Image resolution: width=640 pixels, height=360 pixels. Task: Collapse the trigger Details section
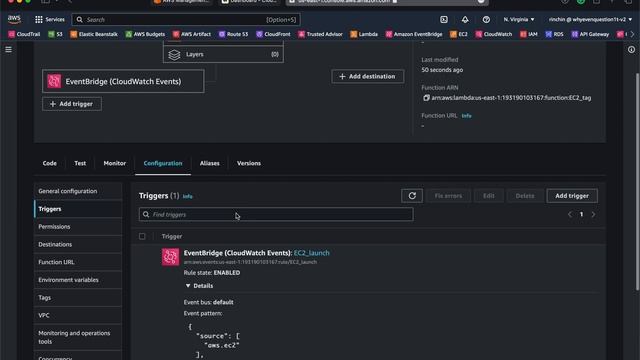click(x=199, y=286)
